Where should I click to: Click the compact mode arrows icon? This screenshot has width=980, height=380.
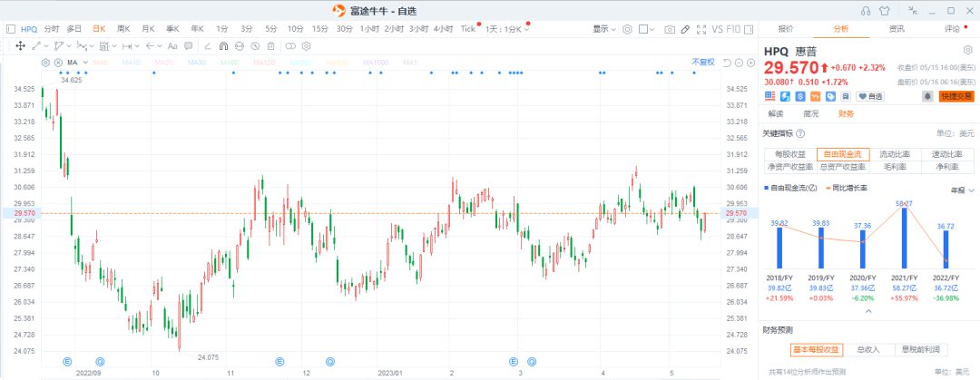[x=913, y=10]
